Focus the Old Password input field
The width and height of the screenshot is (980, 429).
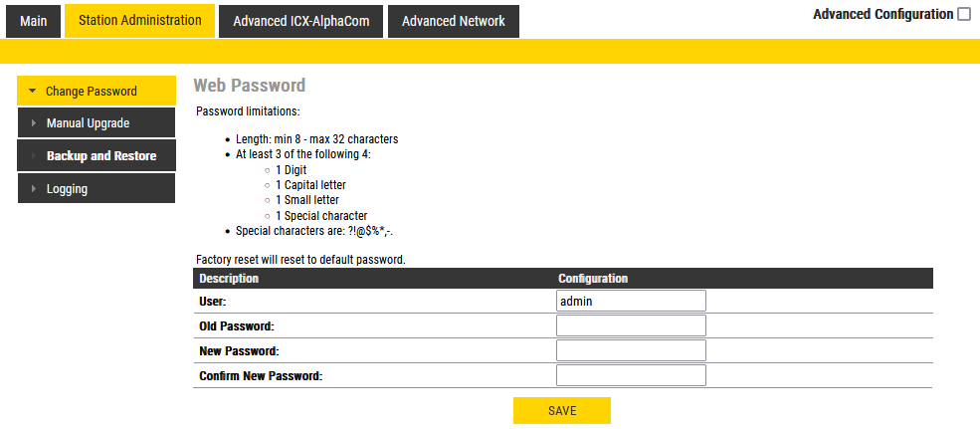click(631, 325)
